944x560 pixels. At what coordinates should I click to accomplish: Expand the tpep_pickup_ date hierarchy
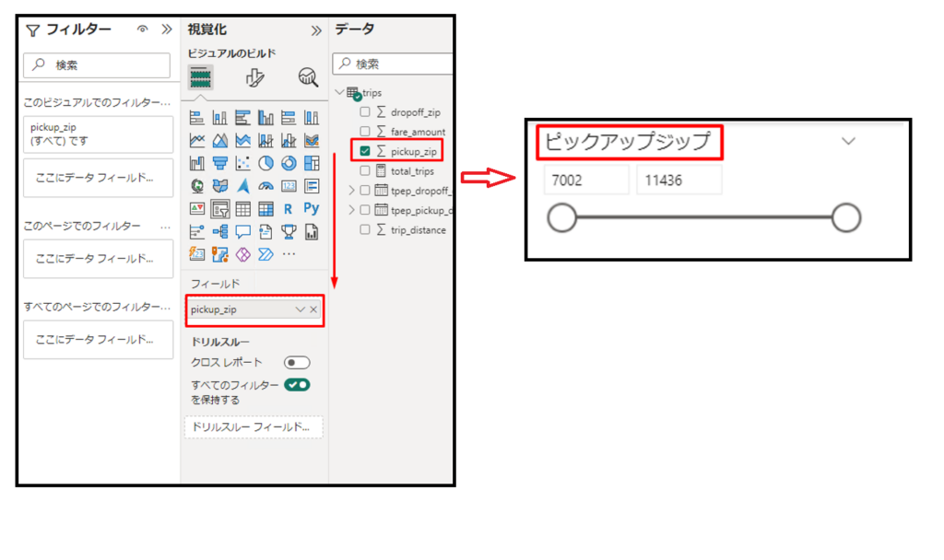point(351,210)
